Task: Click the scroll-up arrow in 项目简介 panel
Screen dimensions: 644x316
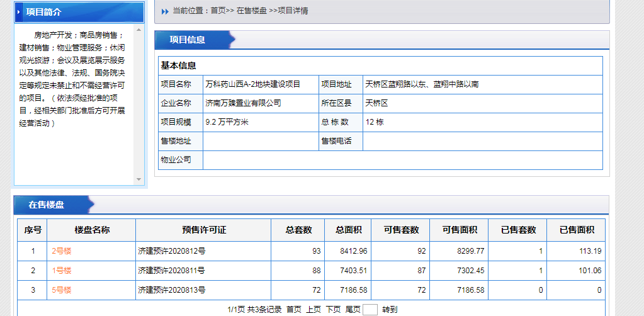Action: click(138, 30)
